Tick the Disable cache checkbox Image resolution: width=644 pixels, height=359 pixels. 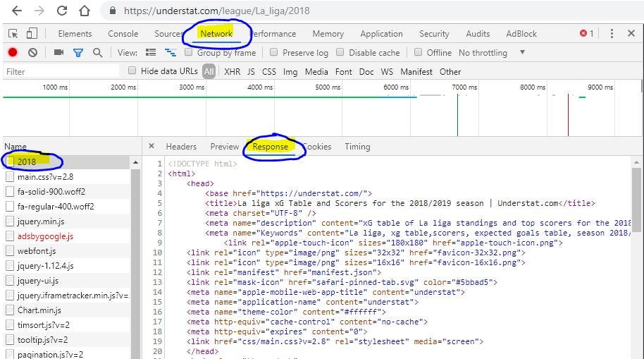pos(340,51)
